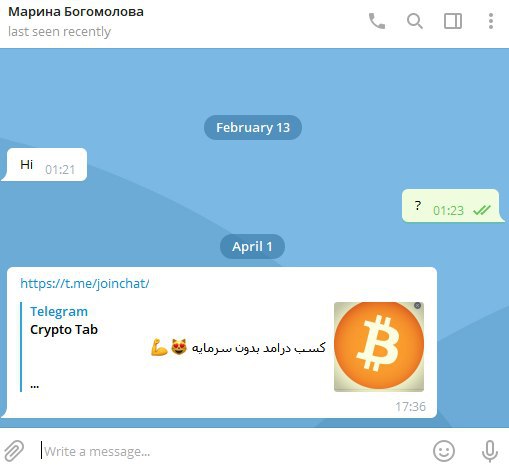This screenshot has width=509, height=471.
Task: Select the sent question mark message
Action: pos(452,206)
